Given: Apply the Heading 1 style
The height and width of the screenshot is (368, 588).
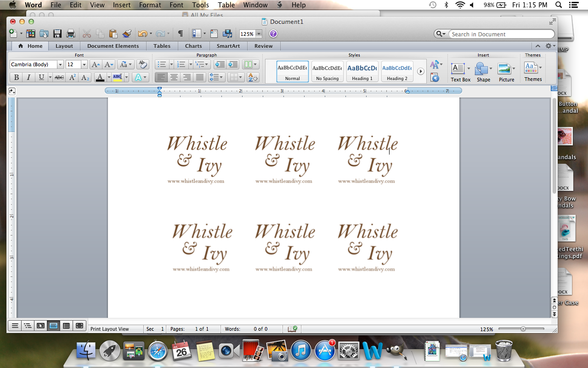Looking at the screenshot, I should tap(362, 71).
